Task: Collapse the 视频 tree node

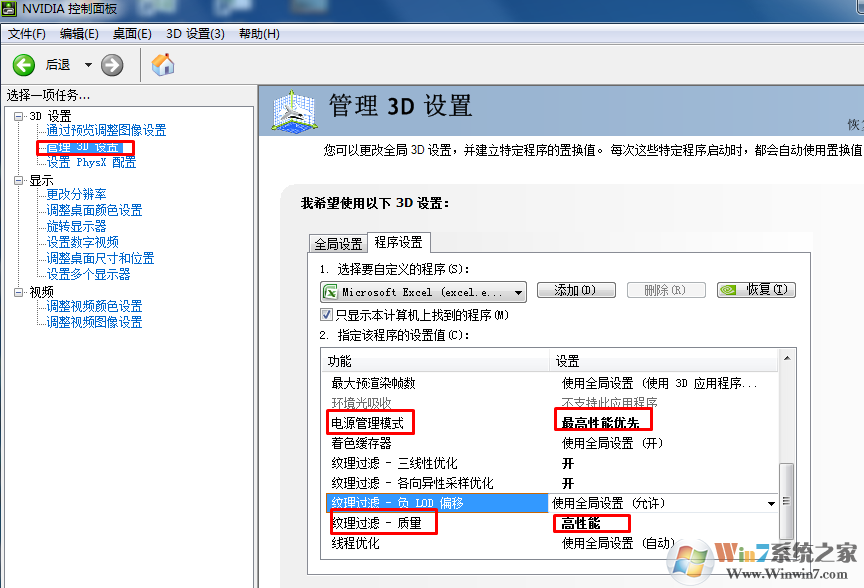Action: coord(18,292)
